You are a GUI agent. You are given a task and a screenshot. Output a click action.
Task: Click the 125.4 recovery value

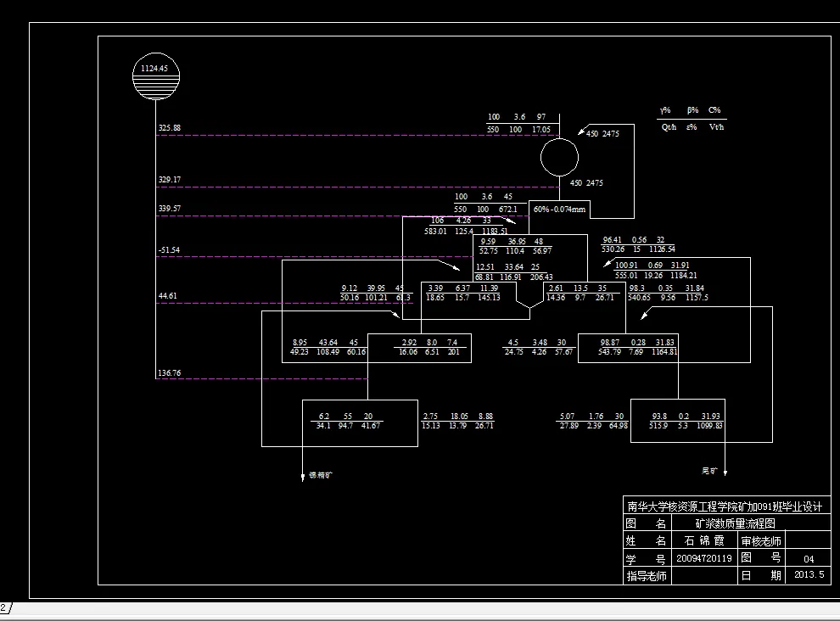click(464, 232)
